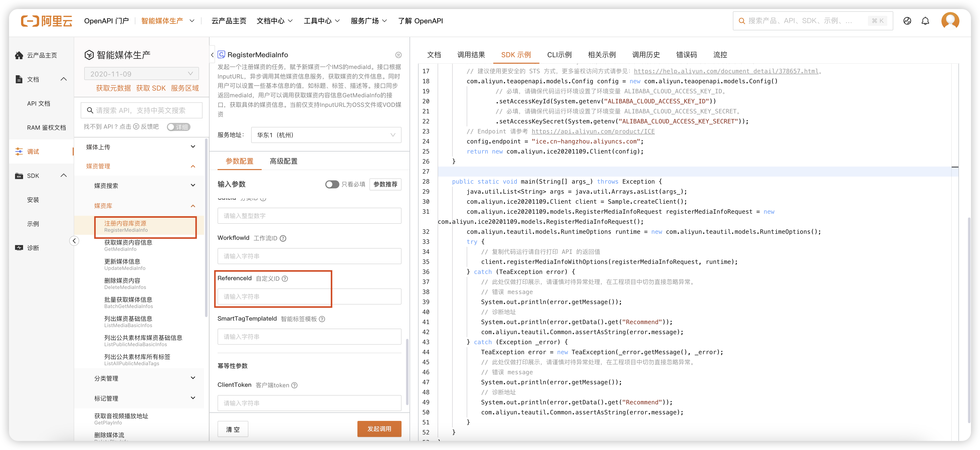Open the user avatar menu
The width and height of the screenshot is (980, 450).
click(950, 21)
